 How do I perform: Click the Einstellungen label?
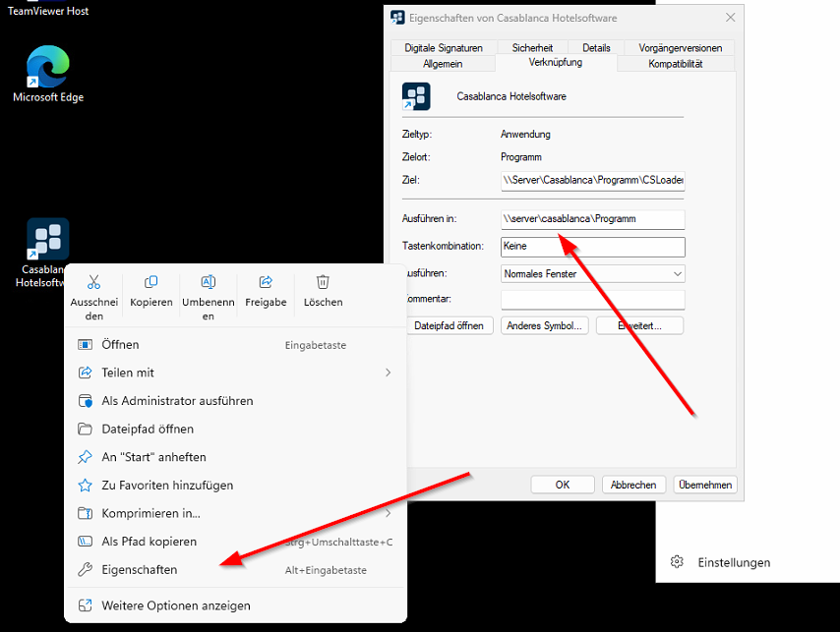click(x=734, y=562)
